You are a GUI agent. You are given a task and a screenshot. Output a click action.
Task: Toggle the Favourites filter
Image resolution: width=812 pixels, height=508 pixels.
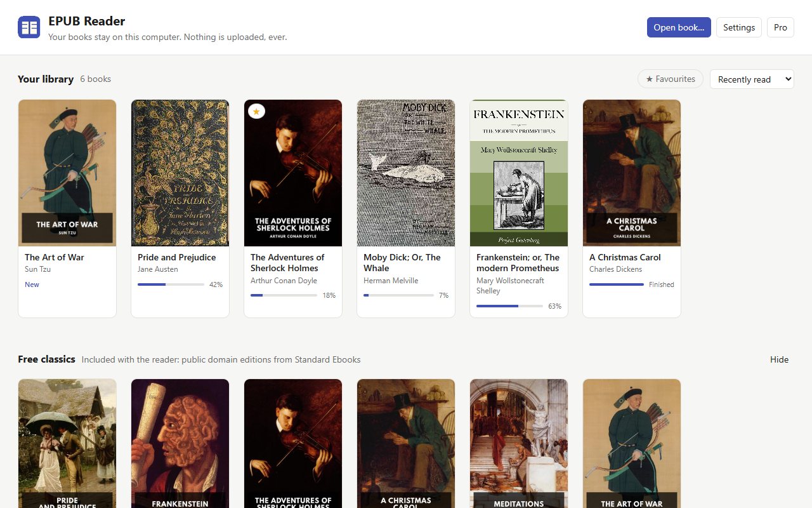point(671,79)
